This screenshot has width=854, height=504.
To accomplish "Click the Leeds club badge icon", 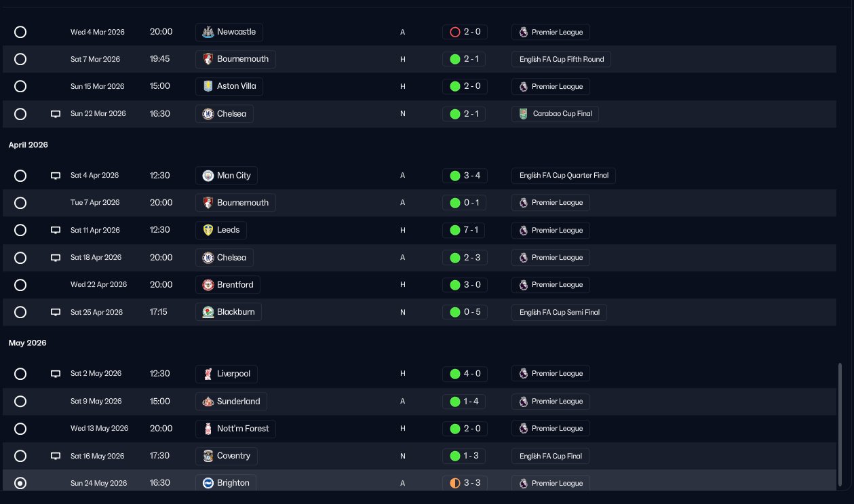I will pos(208,230).
